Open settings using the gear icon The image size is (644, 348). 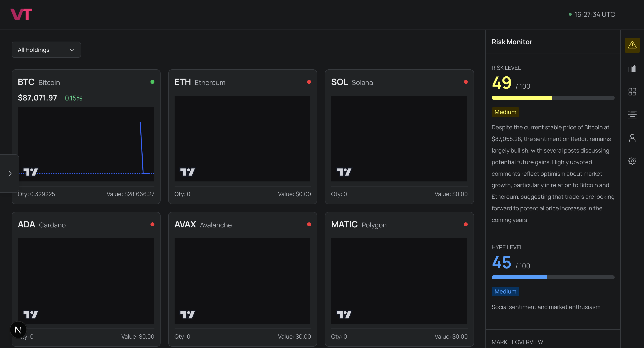(632, 161)
